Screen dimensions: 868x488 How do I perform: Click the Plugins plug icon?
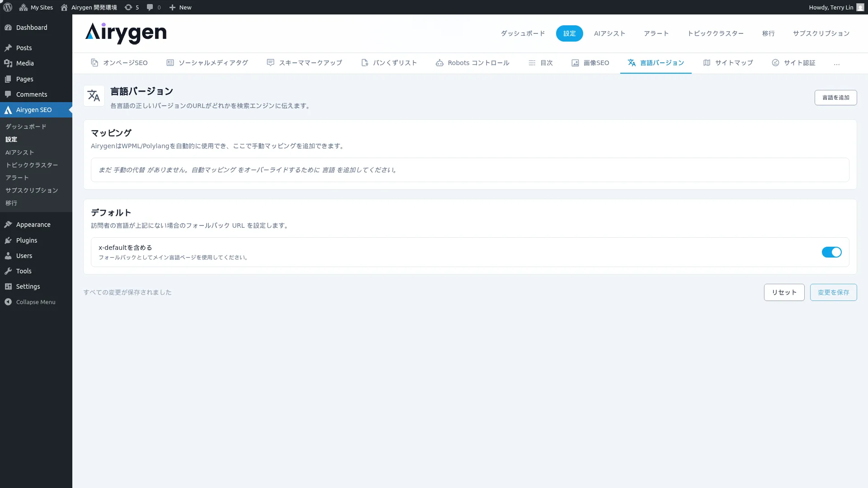tap(8, 240)
